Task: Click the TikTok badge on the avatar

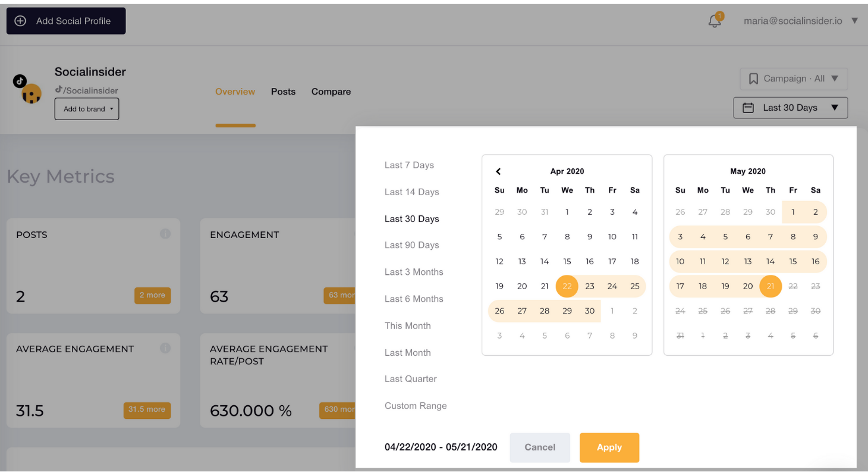Action: (x=20, y=81)
